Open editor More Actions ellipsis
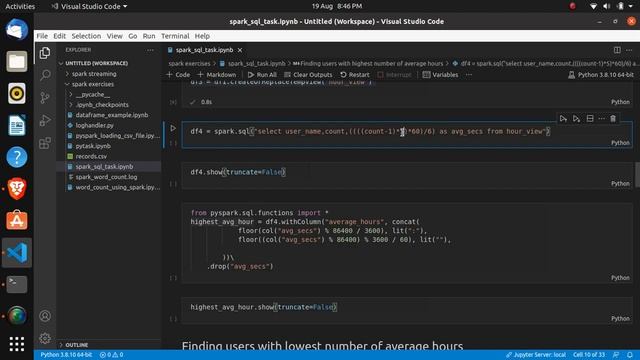The width and height of the screenshot is (640, 360). tap(629, 50)
